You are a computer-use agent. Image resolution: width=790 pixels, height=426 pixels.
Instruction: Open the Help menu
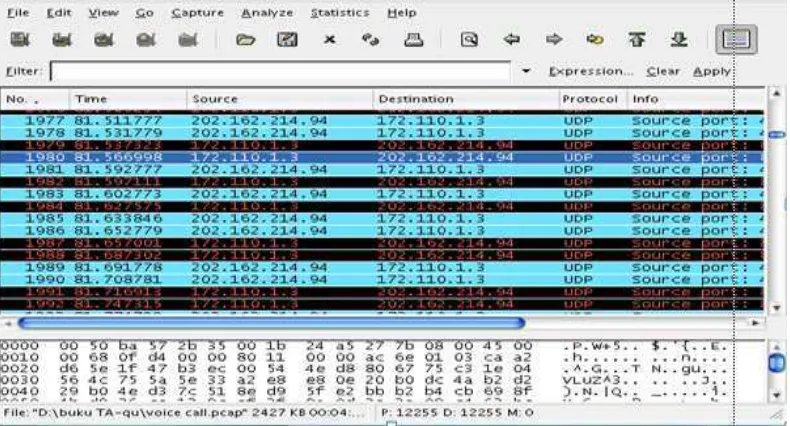tap(402, 13)
